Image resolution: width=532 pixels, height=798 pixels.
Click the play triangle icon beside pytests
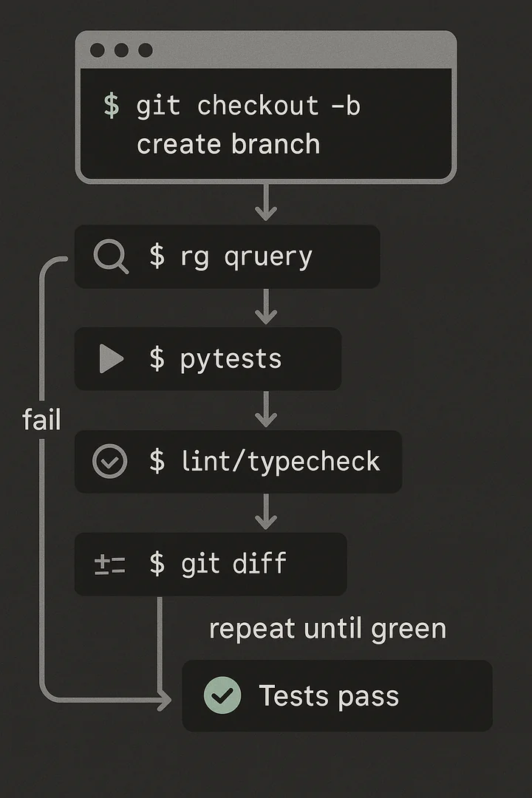point(112,359)
